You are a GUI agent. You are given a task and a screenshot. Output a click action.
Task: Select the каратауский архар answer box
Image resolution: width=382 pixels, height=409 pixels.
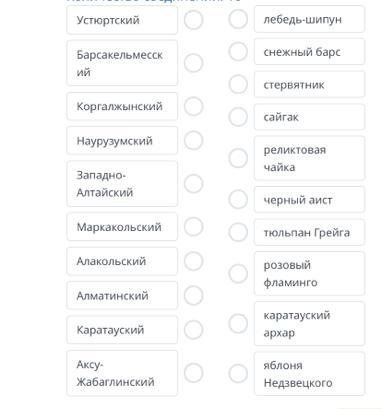pos(309,324)
